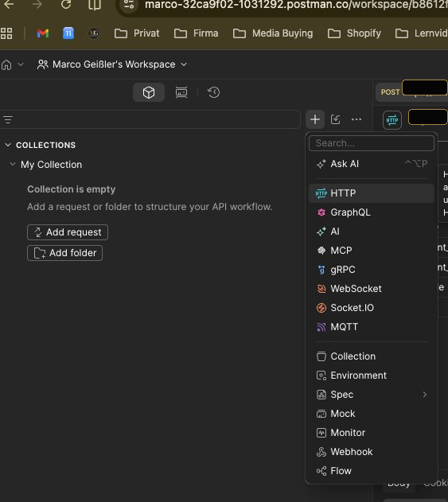The width and height of the screenshot is (448, 502).
Task: Select the POST request tab
Action: click(411, 92)
